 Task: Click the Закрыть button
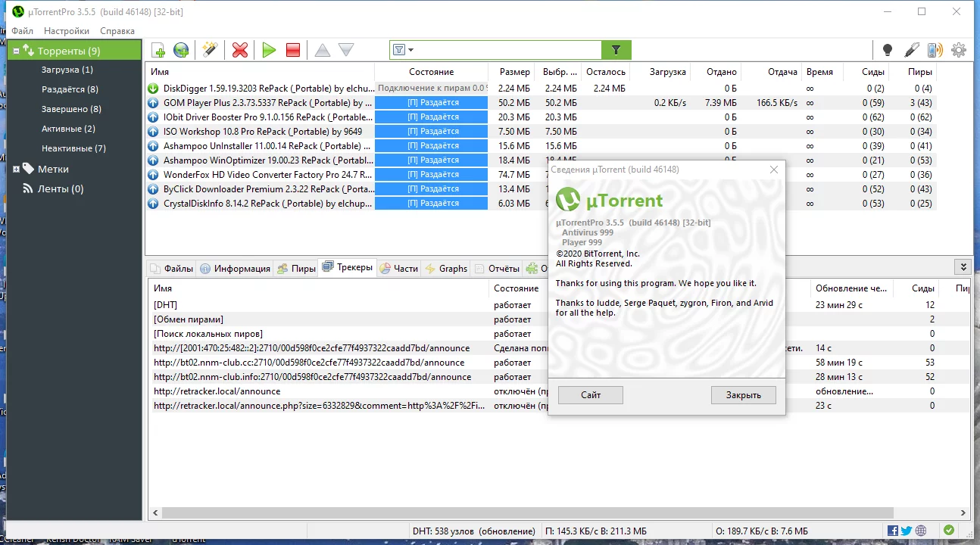(744, 395)
